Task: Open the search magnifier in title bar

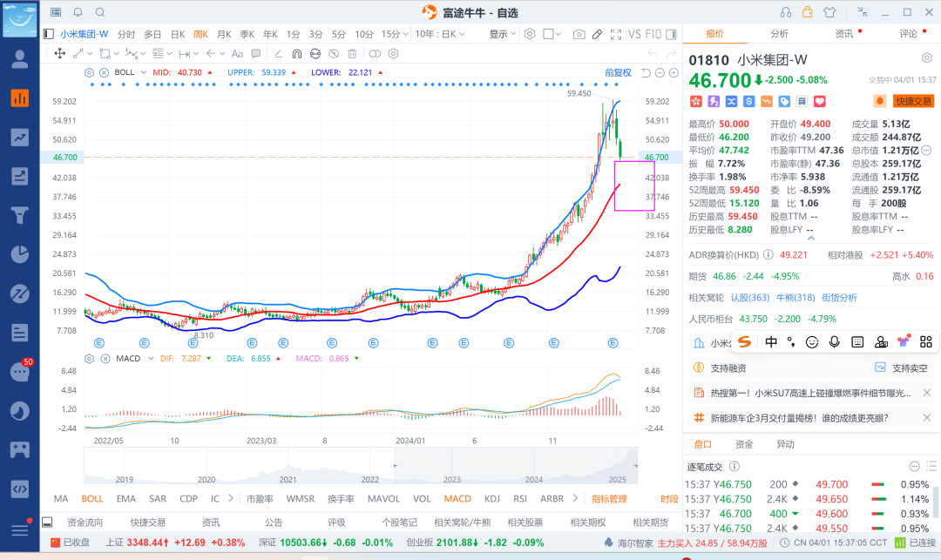Action: coord(100,12)
